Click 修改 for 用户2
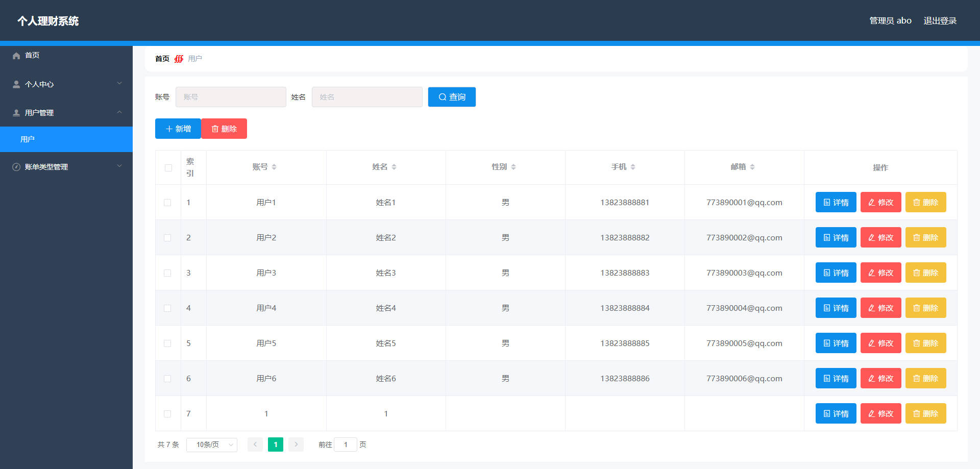Viewport: 980px width, 469px height. click(881, 237)
